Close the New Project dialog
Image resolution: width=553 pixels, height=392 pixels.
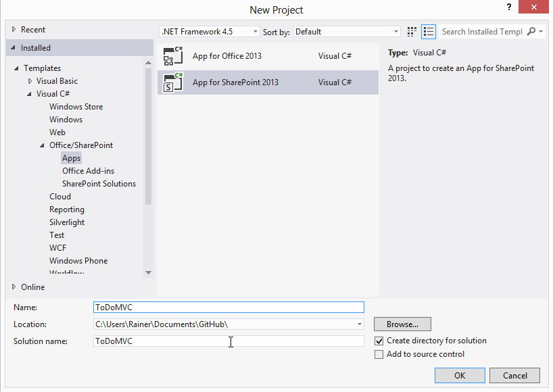tap(533, 7)
